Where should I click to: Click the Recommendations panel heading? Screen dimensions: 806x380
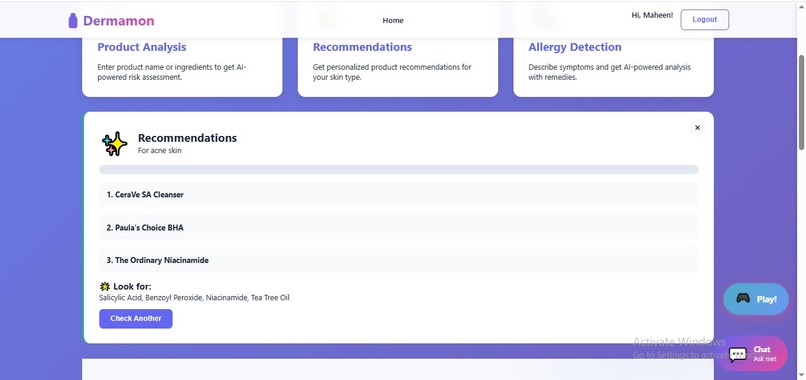(187, 138)
